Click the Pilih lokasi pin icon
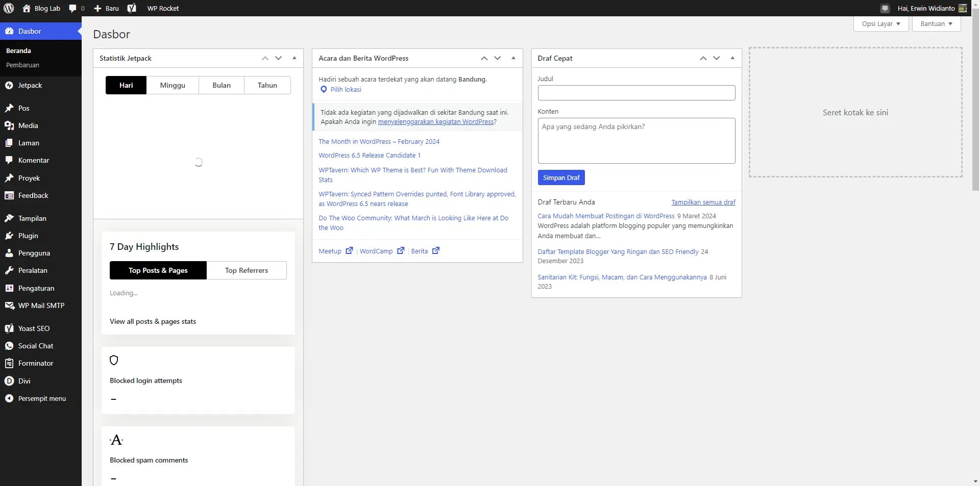The height and width of the screenshot is (486, 980). tap(324, 89)
